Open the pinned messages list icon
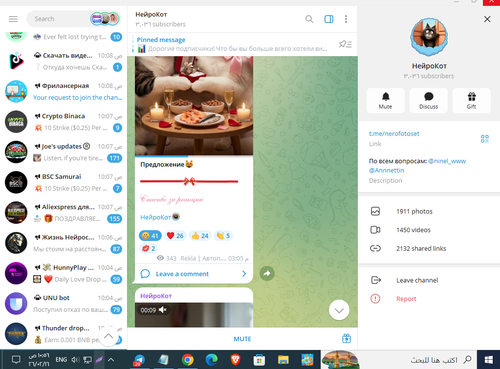The width and height of the screenshot is (500, 369). [345, 44]
